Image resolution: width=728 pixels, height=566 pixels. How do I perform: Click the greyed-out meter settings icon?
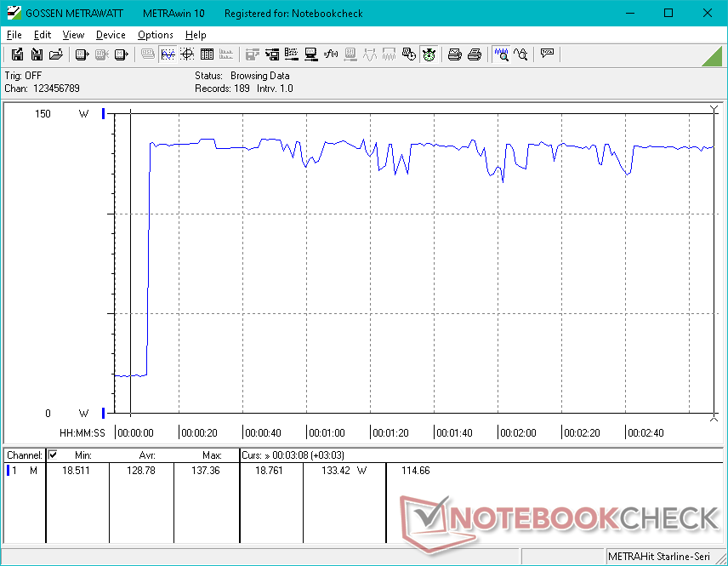[350, 54]
